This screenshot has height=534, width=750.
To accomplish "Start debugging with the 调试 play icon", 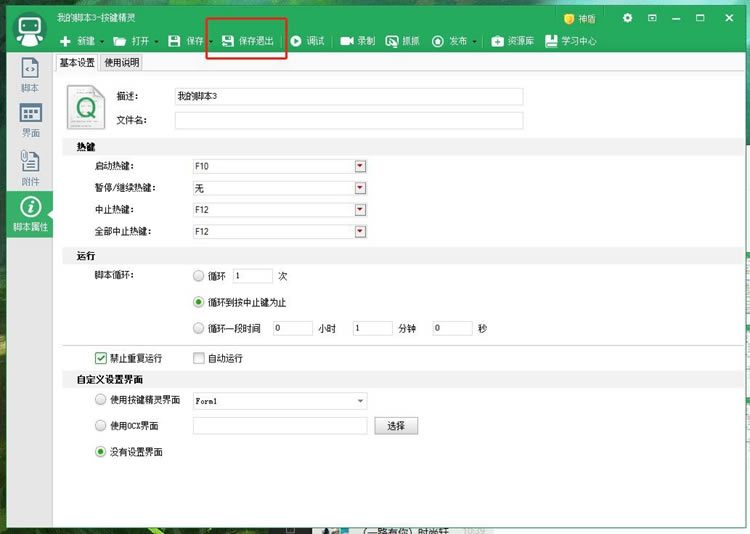I will point(296,41).
